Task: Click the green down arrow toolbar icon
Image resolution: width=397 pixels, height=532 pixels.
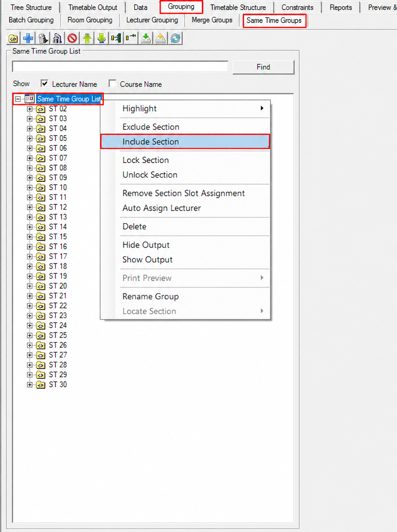Action: (x=102, y=38)
